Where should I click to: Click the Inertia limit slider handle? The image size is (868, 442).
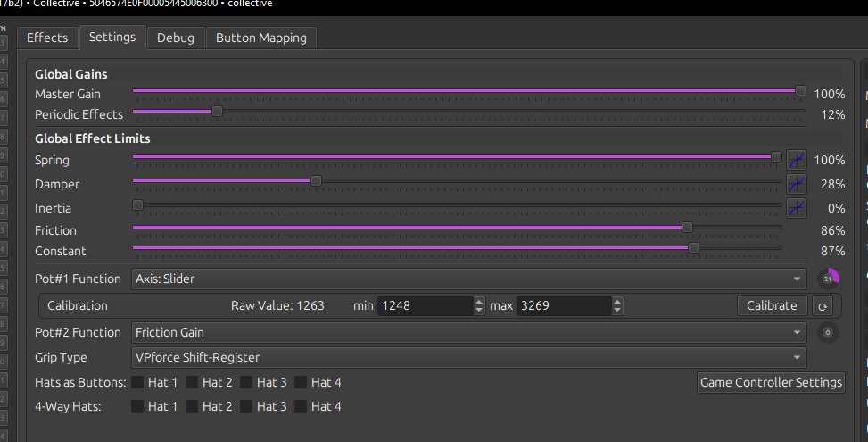click(138, 205)
